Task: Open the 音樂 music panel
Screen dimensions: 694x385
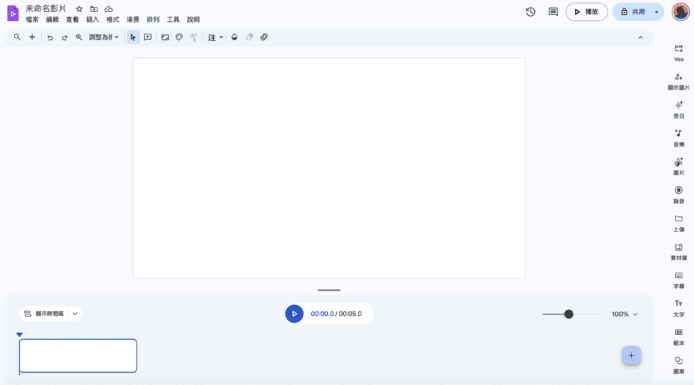Action: tap(679, 138)
